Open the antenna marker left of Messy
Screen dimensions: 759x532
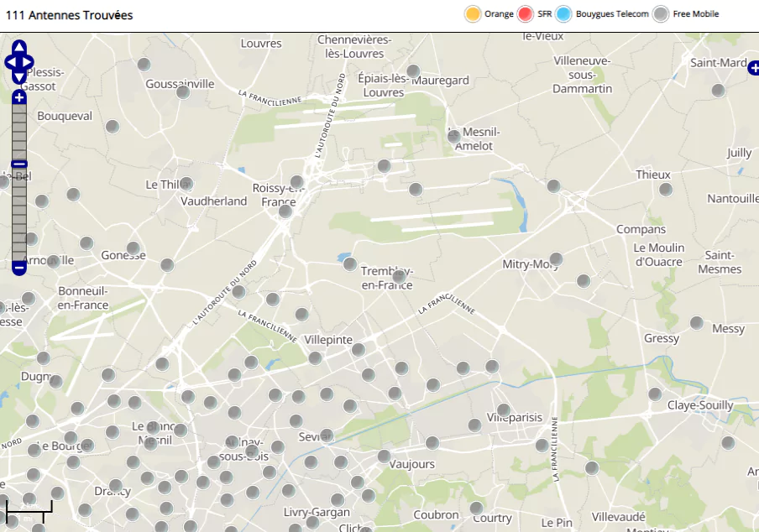[x=696, y=323]
